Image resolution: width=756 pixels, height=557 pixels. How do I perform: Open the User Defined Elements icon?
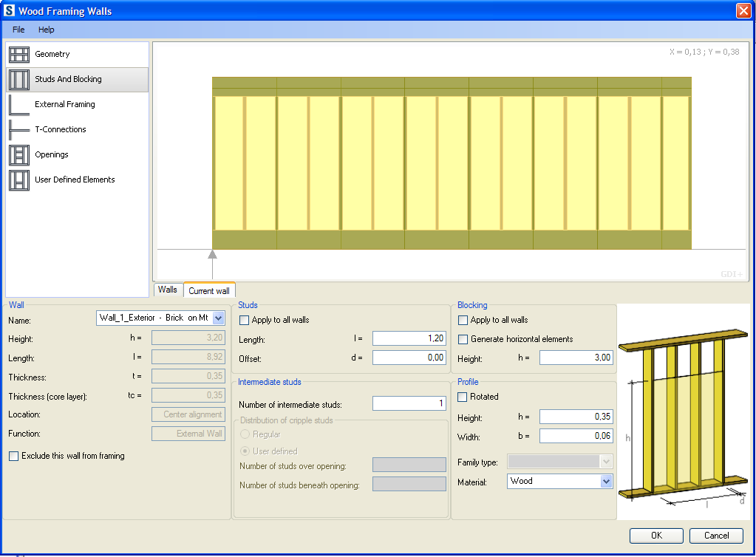[19, 180]
